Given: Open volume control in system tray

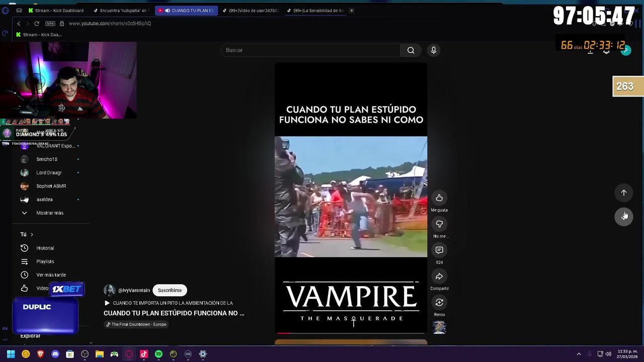Looking at the screenshot, I should coord(609,354).
